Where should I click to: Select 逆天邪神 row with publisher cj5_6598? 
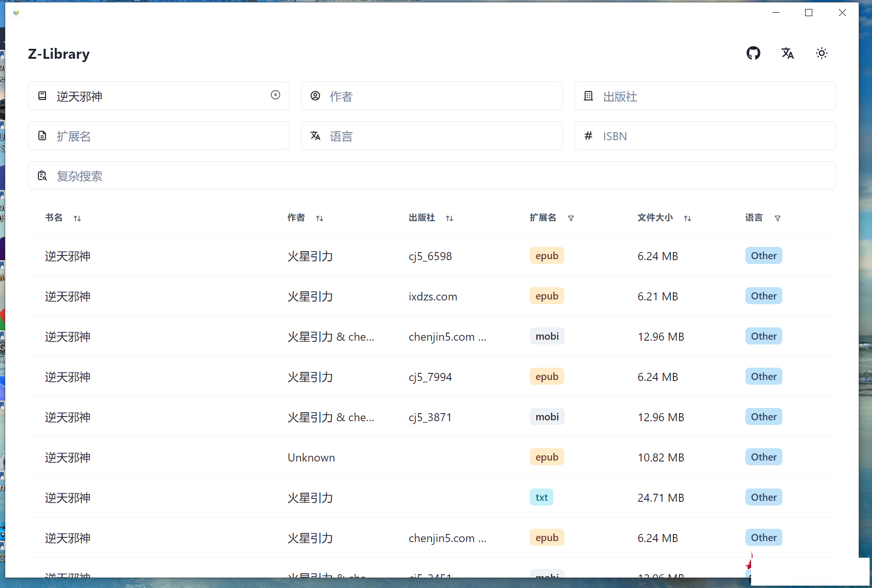432,256
